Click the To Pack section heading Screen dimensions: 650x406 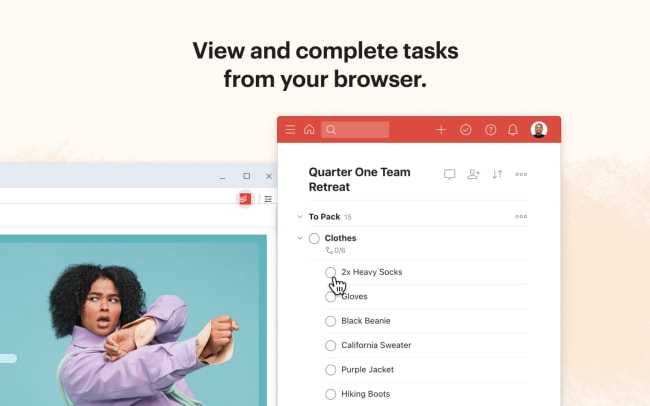click(324, 216)
